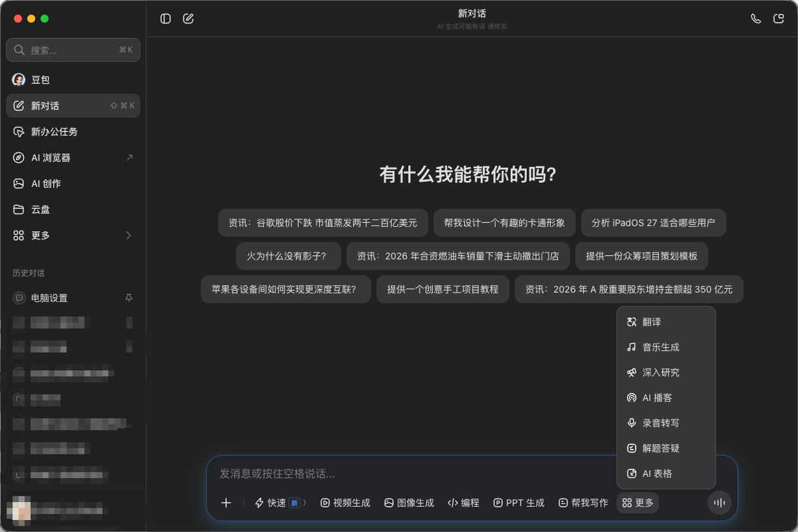Select PPT 生成 tool in input bar
This screenshot has height=532, width=798.
click(x=519, y=503)
